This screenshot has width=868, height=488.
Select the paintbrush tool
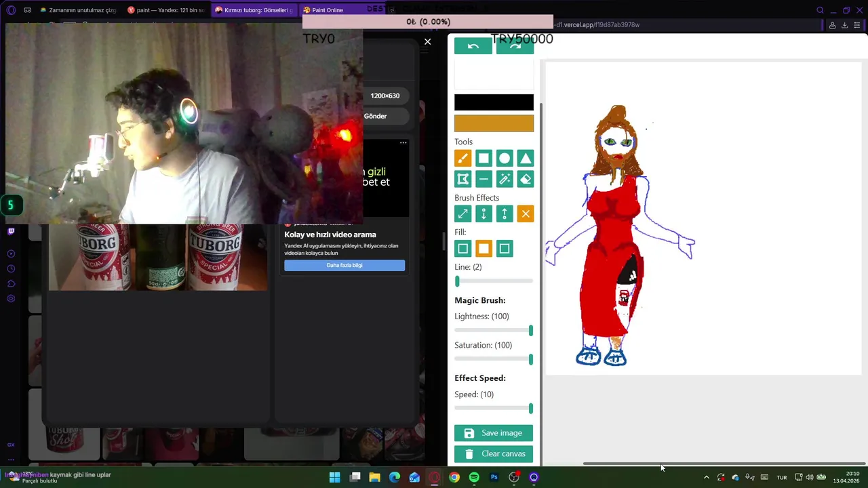(462, 159)
